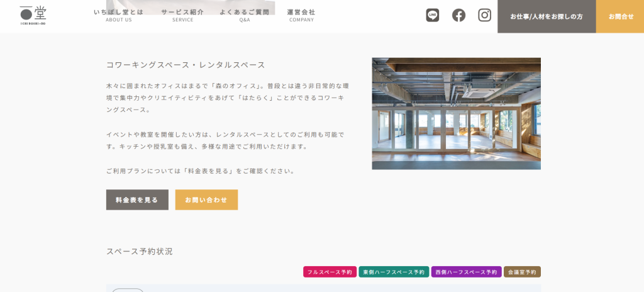The width and height of the screenshot is (644, 292).
Task: Open the Instagram profile icon
Action: [x=484, y=15]
